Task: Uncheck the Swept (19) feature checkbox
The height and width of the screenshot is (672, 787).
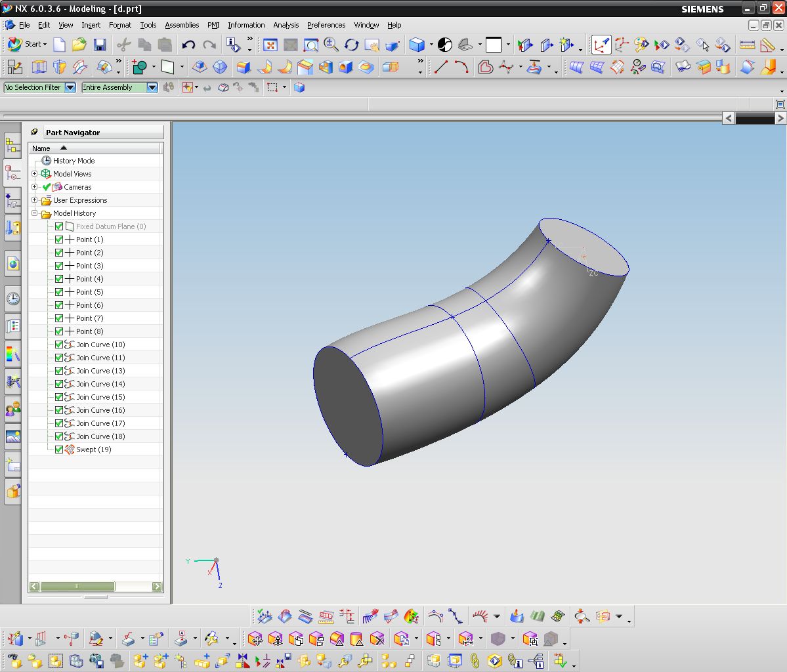Action: pos(59,450)
